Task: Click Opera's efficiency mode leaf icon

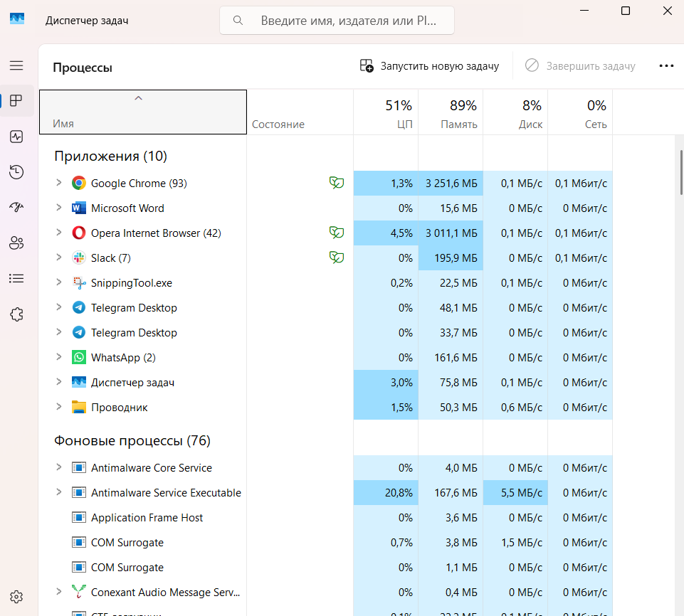Action: coord(337,233)
